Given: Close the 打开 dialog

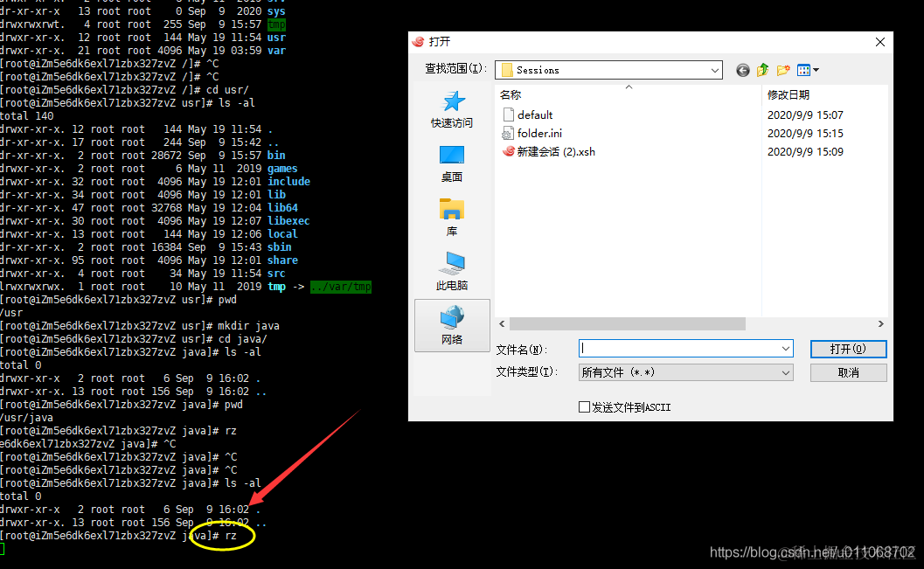Looking at the screenshot, I should [x=879, y=42].
